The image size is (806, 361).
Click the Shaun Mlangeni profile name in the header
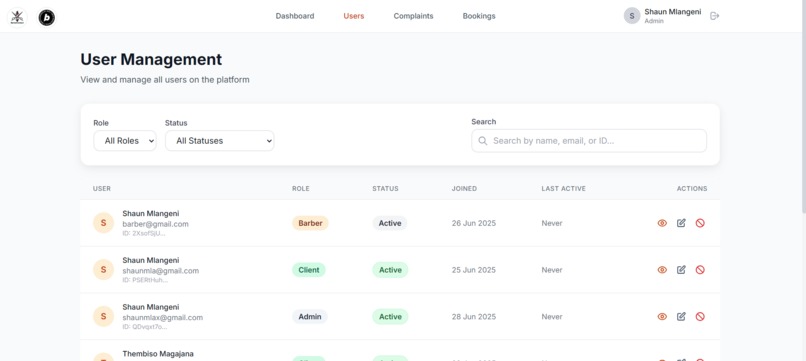pyautogui.click(x=672, y=12)
